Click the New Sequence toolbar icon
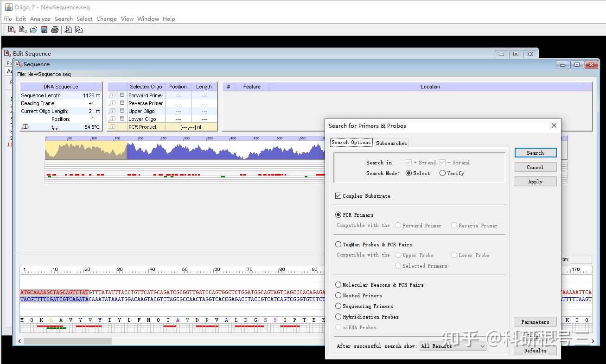The width and height of the screenshot is (606, 364). click(x=12, y=30)
